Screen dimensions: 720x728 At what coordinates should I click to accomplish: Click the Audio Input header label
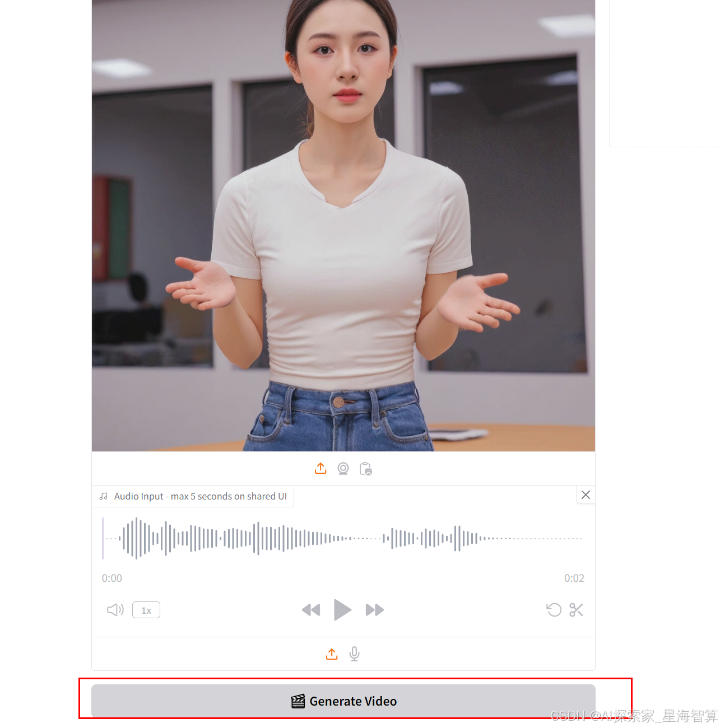(200, 496)
